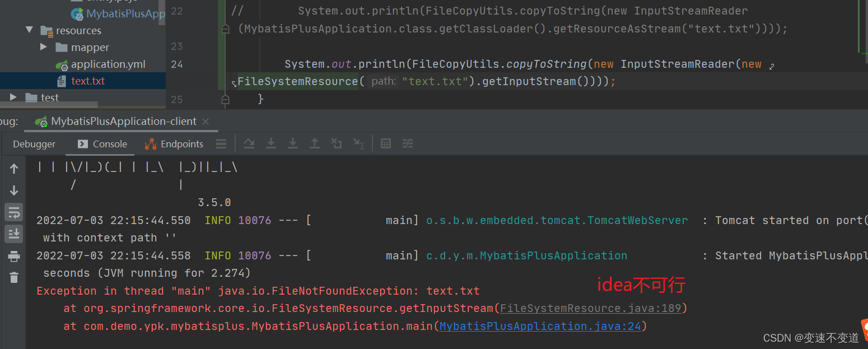Screen dimensions: 868x349
Task: Click the FileNotFoundException error line
Action: pyautogui.click(x=258, y=291)
